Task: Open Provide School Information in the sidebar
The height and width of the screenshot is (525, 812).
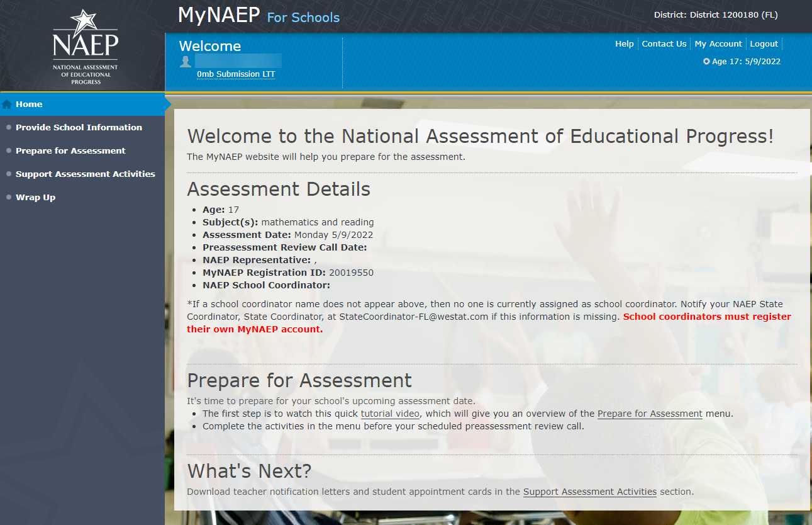Action: click(x=79, y=128)
